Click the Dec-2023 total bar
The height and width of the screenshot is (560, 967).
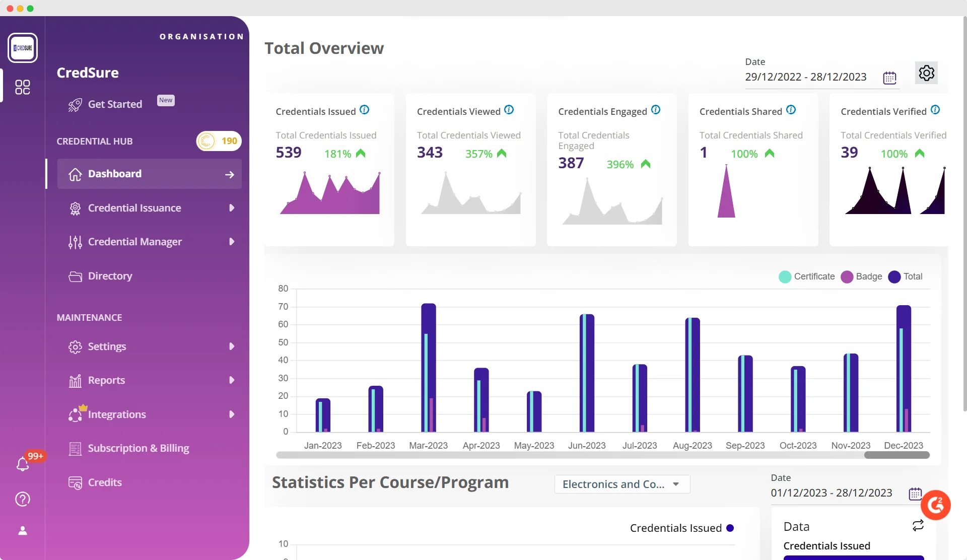coord(904,369)
